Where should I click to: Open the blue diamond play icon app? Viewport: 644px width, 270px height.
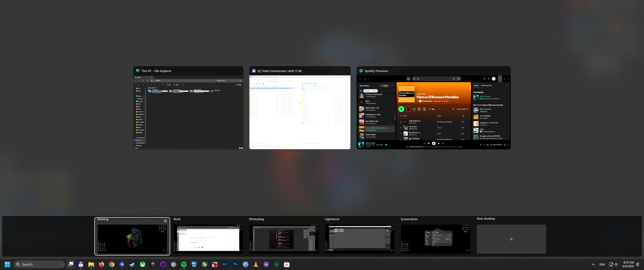click(122, 264)
